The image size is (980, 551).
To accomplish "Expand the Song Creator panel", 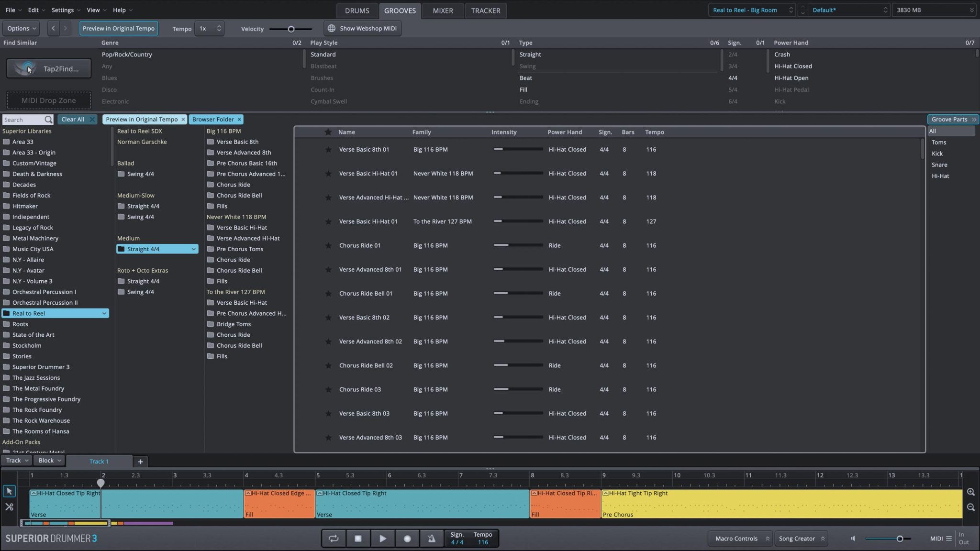I will pos(801,539).
